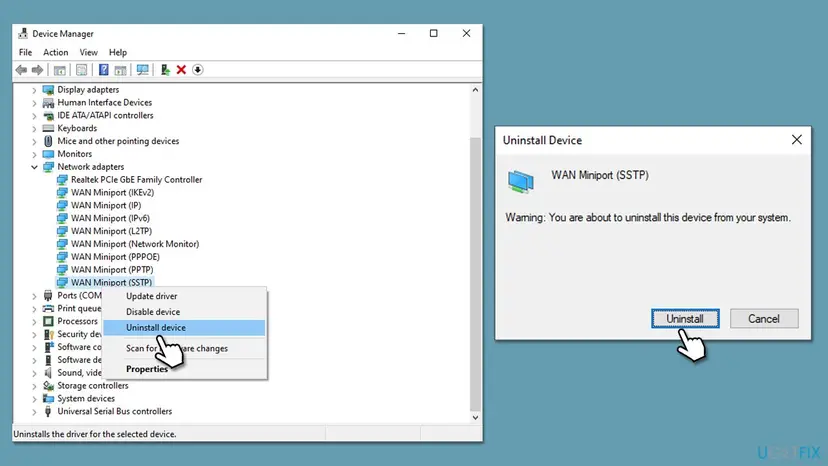
Task: Click the update driver green-arrow toolbar icon
Action: pos(165,70)
